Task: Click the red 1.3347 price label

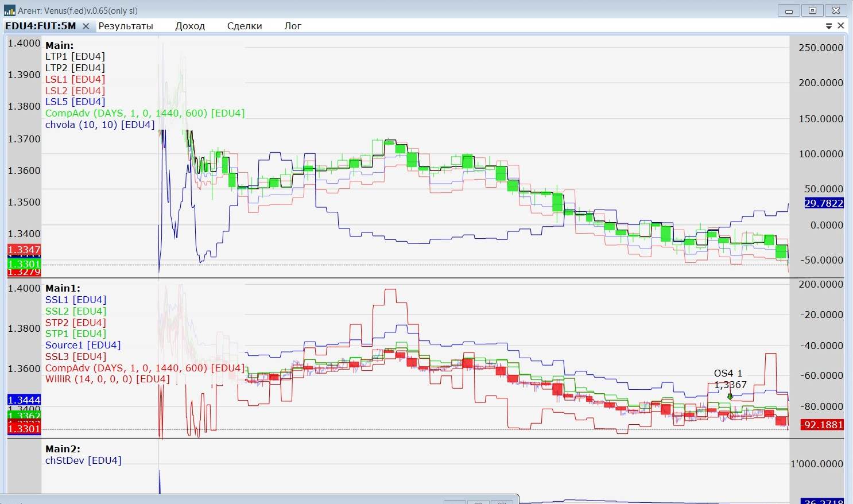Action: point(24,250)
